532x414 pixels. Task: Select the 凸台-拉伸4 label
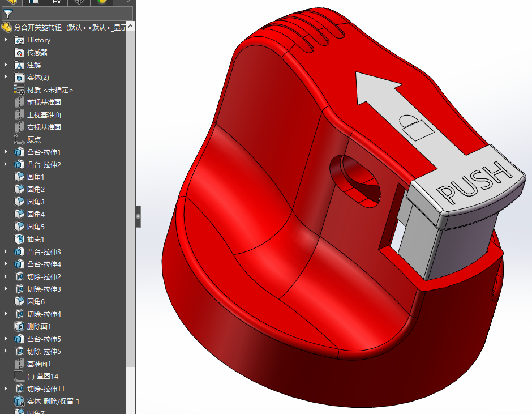tap(44, 264)
